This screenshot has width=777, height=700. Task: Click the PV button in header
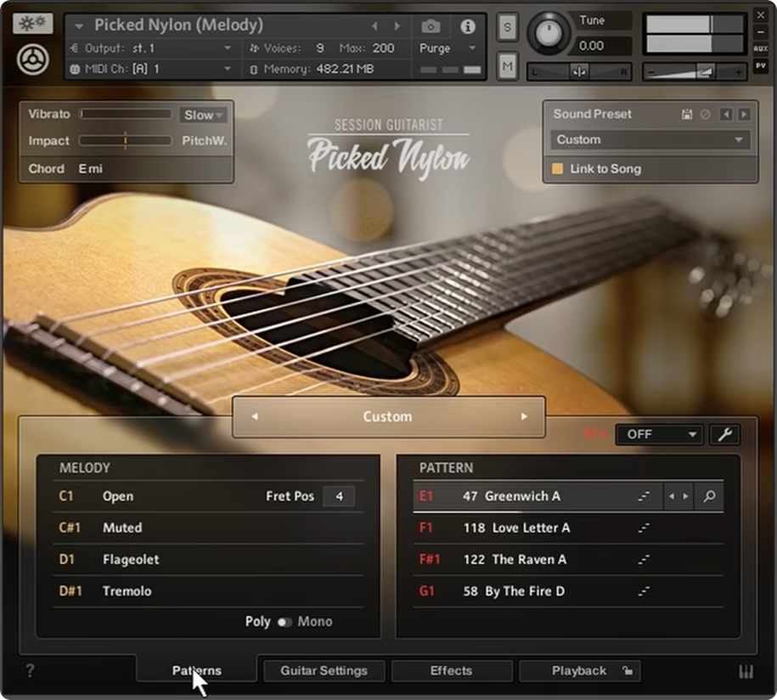coord(761,66)
